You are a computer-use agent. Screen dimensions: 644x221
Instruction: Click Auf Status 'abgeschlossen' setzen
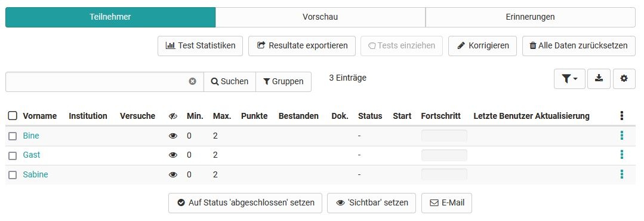tap(245, 203)
